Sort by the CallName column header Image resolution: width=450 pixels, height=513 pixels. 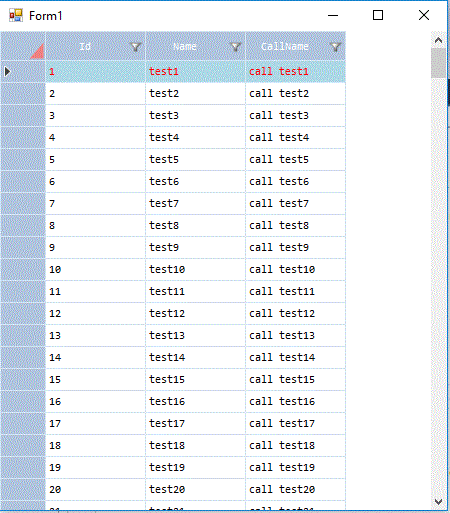tap(285, 46)
